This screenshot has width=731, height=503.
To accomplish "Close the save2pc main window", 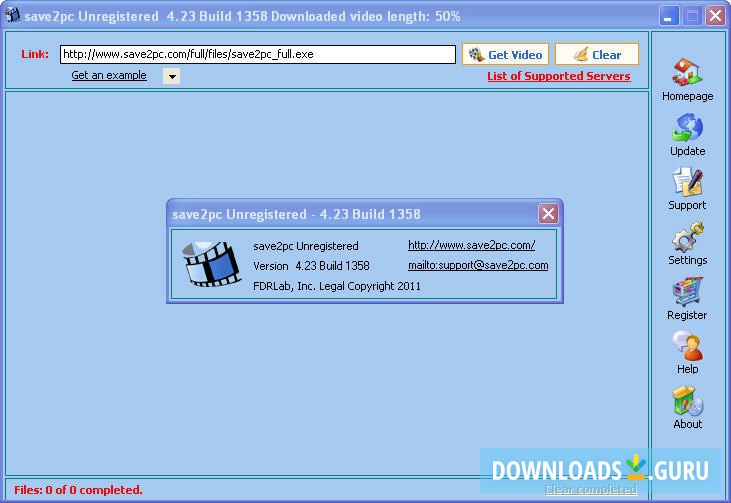I will [x=715, y=16].
